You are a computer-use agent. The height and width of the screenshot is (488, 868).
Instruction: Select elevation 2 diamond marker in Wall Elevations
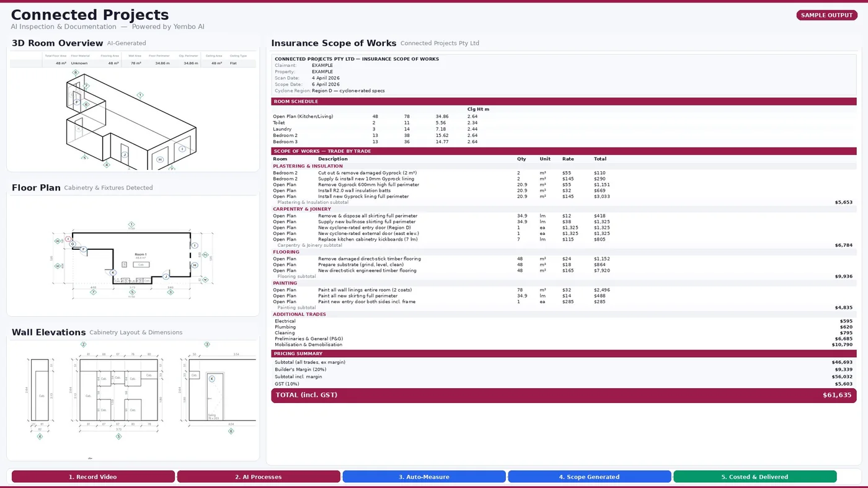[83, 344]
